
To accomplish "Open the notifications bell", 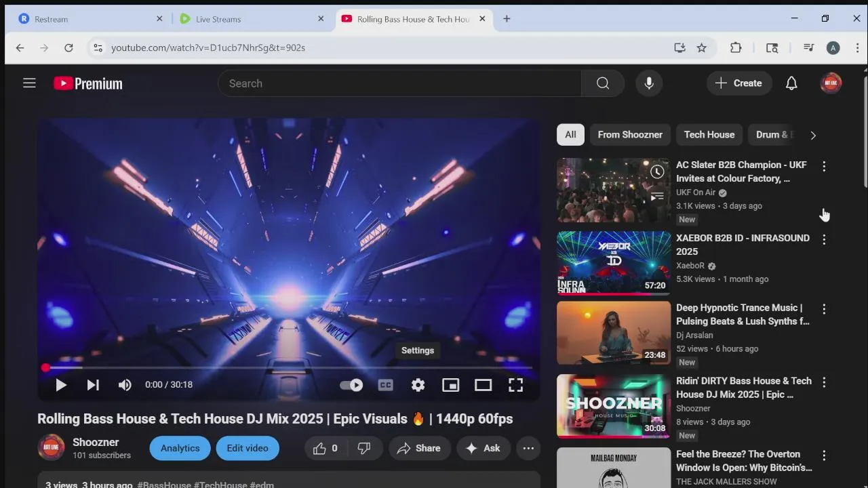I will (x=791, y=83).
